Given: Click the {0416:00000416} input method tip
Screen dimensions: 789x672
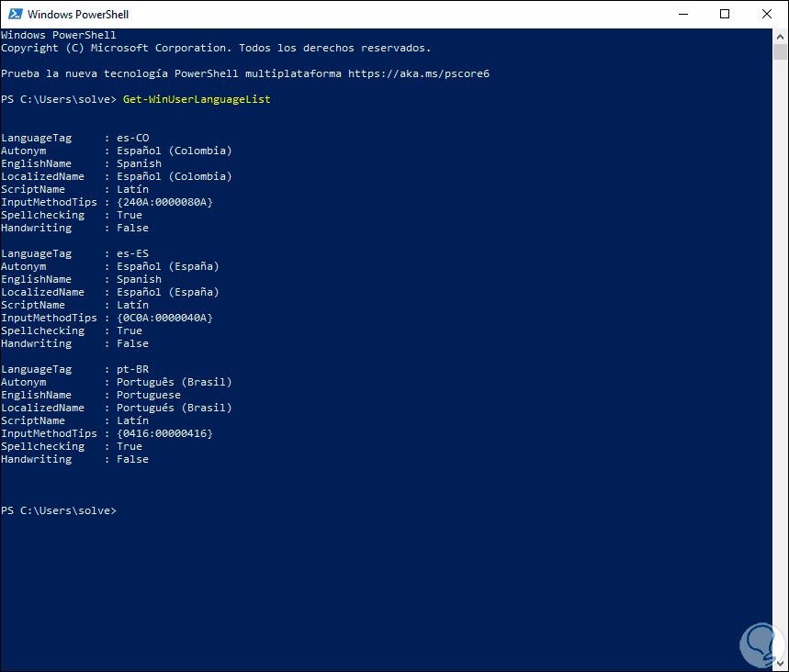Looking at the screenshot, I should (x=164, y=433).
